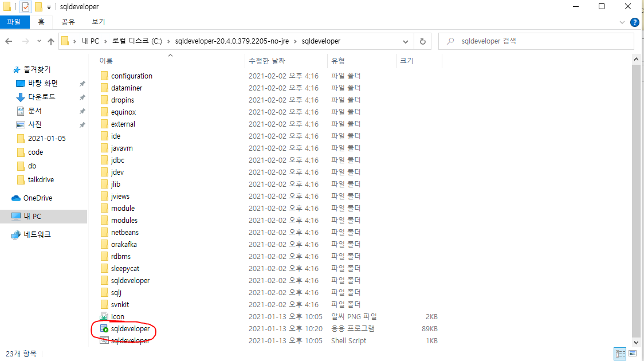
Task: Switch to the 홈 ribbon tab
Action: pyautogui.click(x=41, y=22)
